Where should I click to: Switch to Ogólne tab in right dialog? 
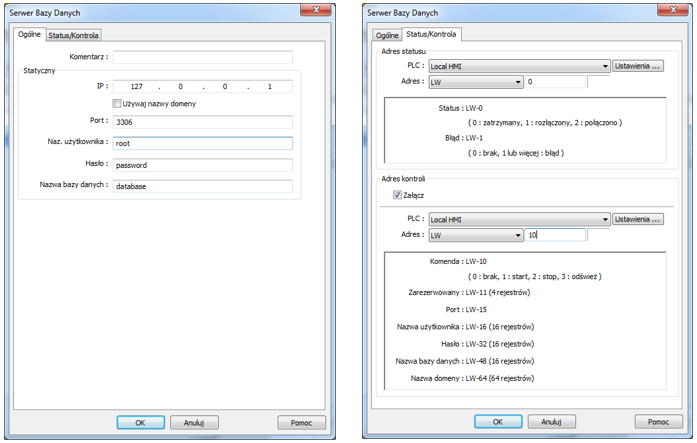(x=387, y=35)
